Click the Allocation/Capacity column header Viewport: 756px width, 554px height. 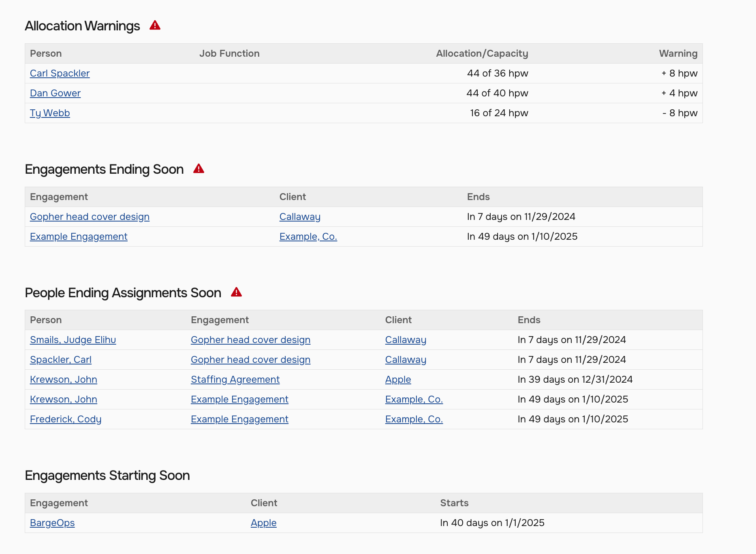482,53
